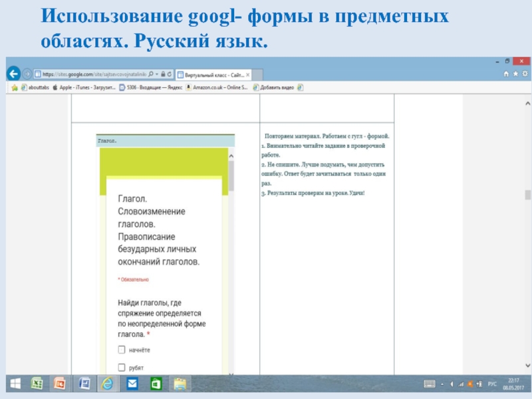The height and width of the screenshot is (399, 532).
Task: Open Excel from the taskbar
Action: tap(37, 384)
